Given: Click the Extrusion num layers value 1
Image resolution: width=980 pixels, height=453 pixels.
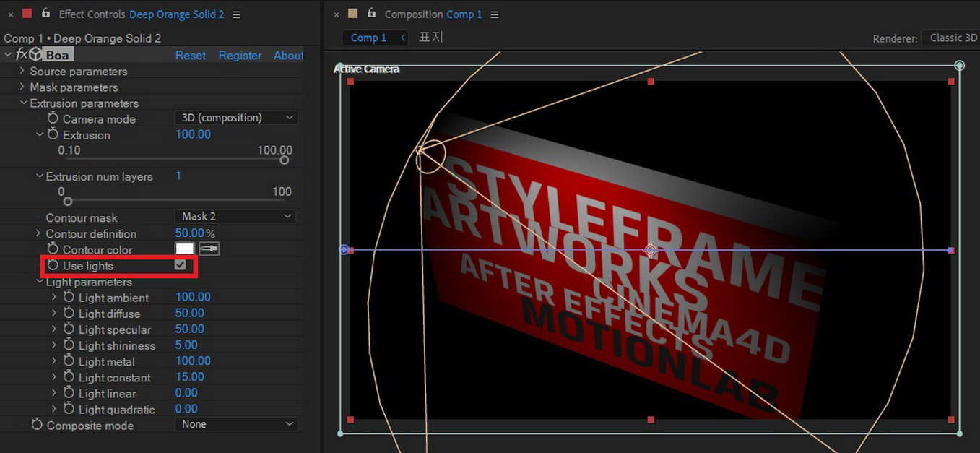Looking at the screenshot, I should point(178,176).
